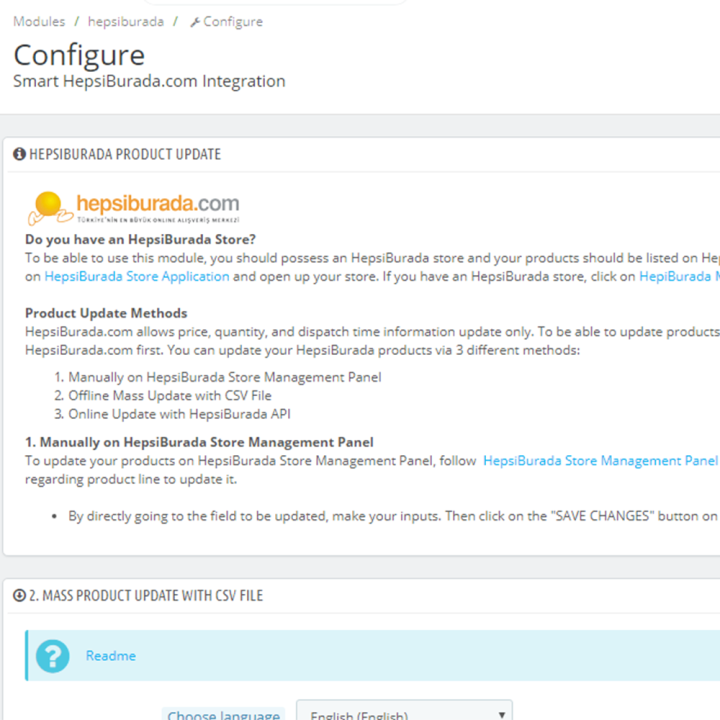Open the Readme link

[x=111, y=656]
